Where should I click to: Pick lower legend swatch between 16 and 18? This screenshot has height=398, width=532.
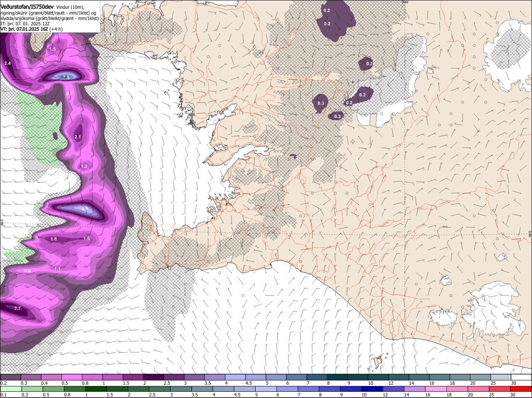pyautogui.click(x=437, y=389)
